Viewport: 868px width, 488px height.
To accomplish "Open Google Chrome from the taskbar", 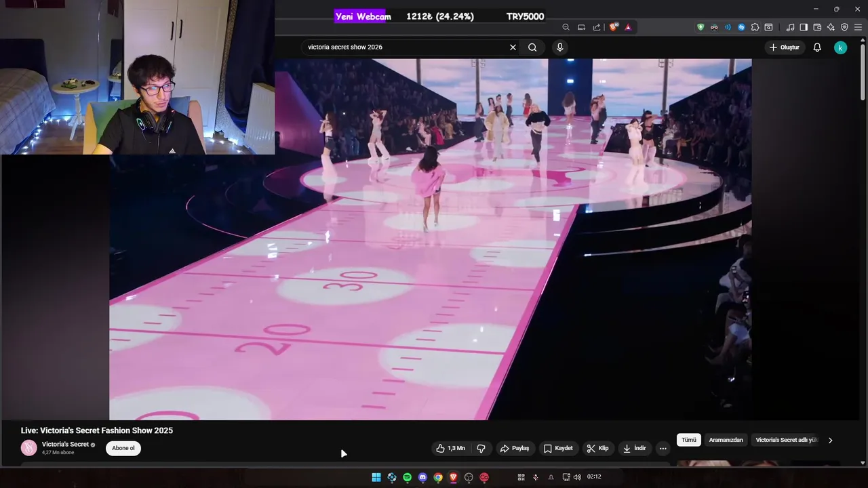I will [x=438, y=477].
